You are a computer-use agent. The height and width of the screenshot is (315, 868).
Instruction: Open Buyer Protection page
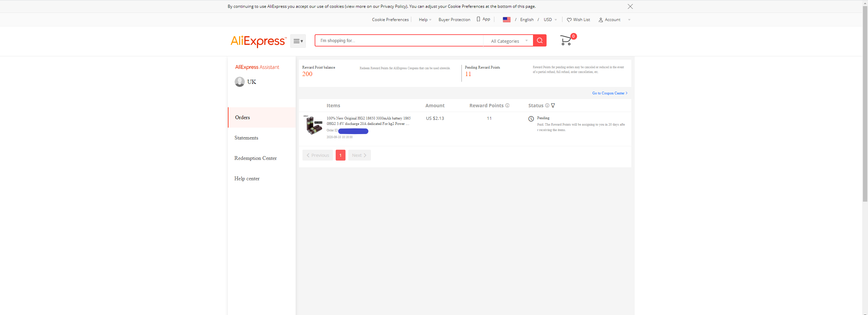(x=454, y=20)
